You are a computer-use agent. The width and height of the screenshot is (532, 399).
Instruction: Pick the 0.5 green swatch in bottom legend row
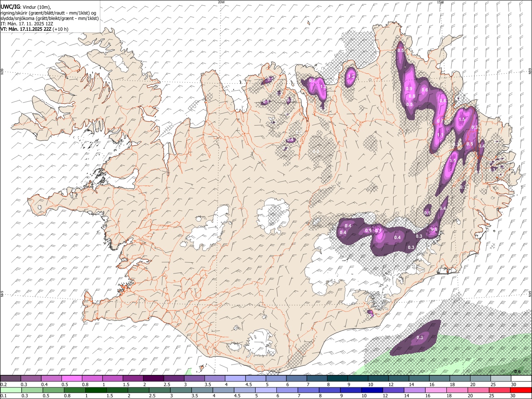coord(53,390)
